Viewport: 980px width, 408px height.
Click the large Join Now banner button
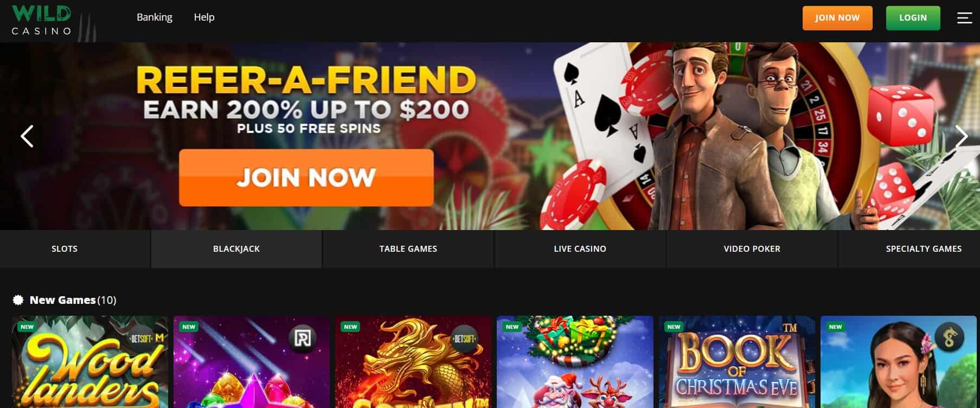[306, 178]
